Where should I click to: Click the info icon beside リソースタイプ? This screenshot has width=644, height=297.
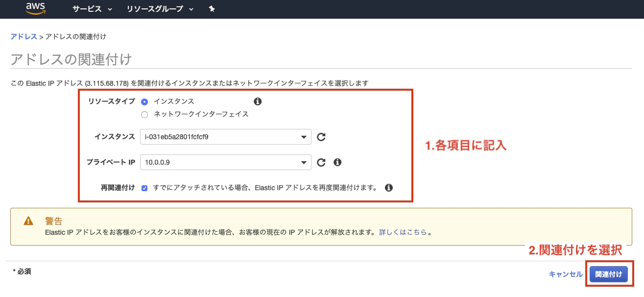258,101
